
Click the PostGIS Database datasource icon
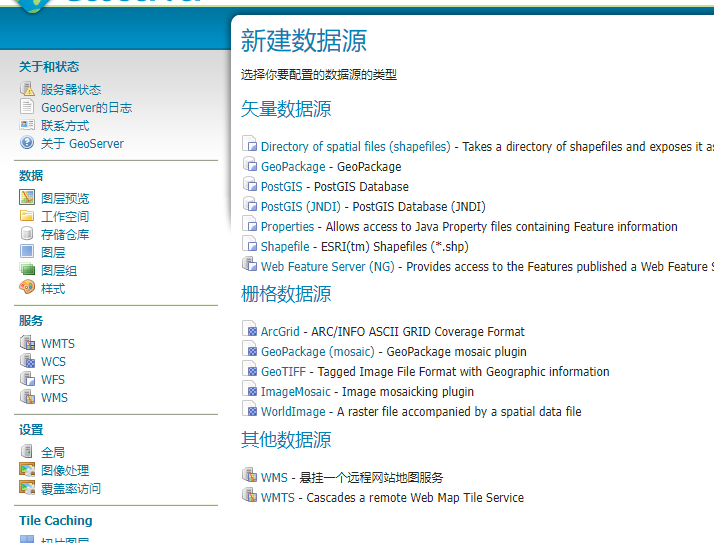(x=250, y=184)
